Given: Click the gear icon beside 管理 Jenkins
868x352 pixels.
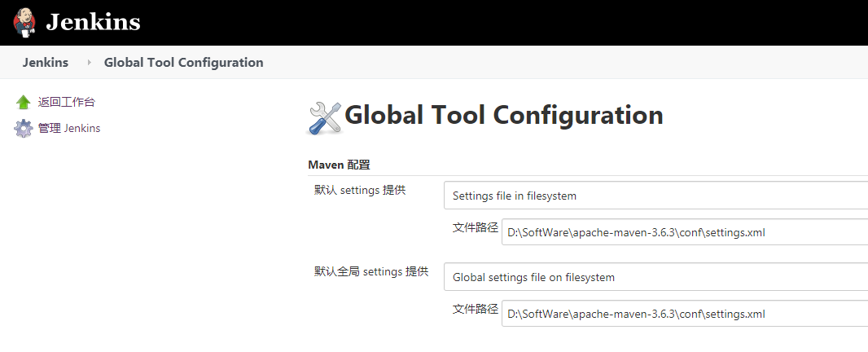Looking at the screenshot, I should click(23, 129).
